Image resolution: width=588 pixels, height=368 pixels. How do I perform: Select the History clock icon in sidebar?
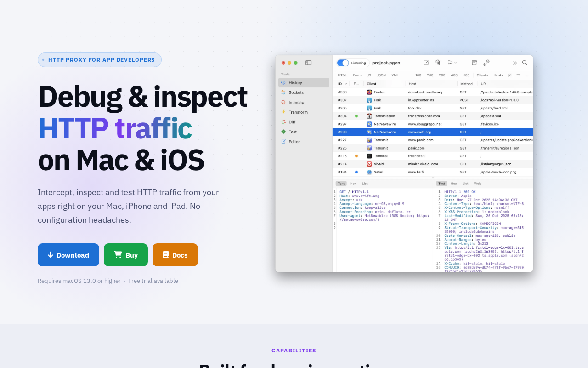(283, 83)
